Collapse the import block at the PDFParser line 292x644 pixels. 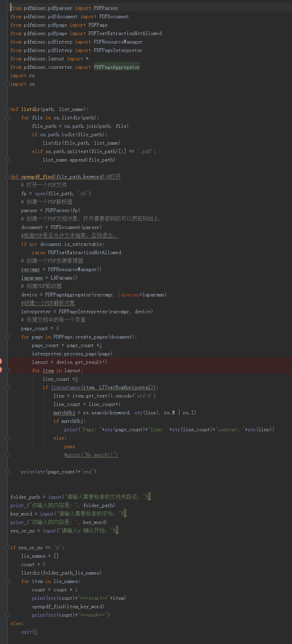[7, 8]
